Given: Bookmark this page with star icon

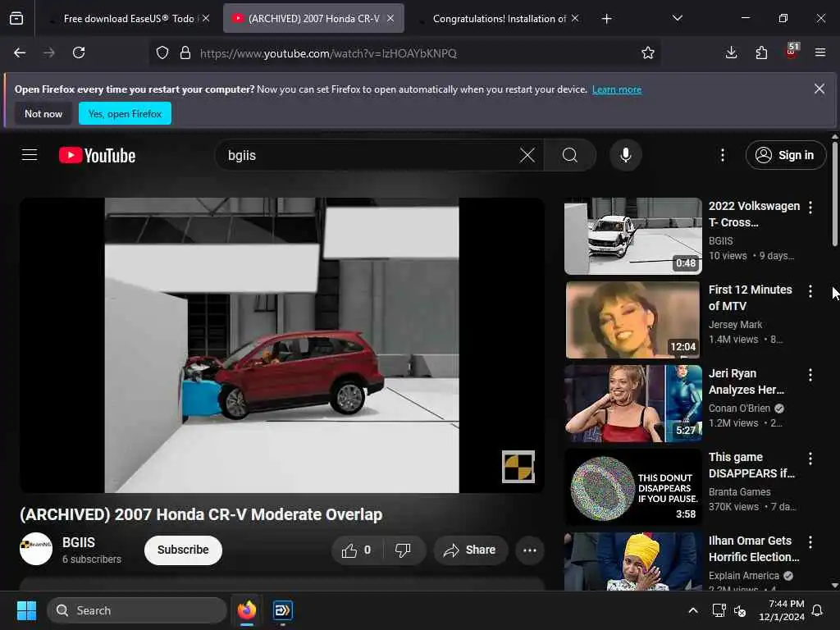Looking at the screenshot, I should (648, 53).
